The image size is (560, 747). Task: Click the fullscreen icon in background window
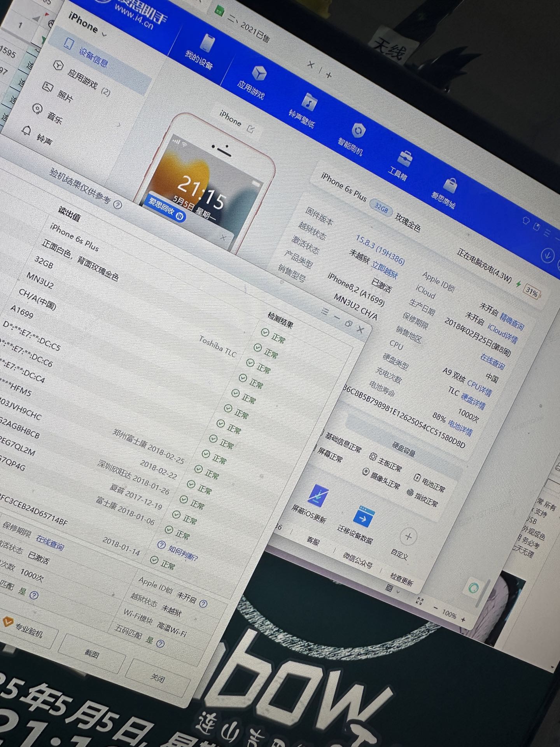click(419, 601)
